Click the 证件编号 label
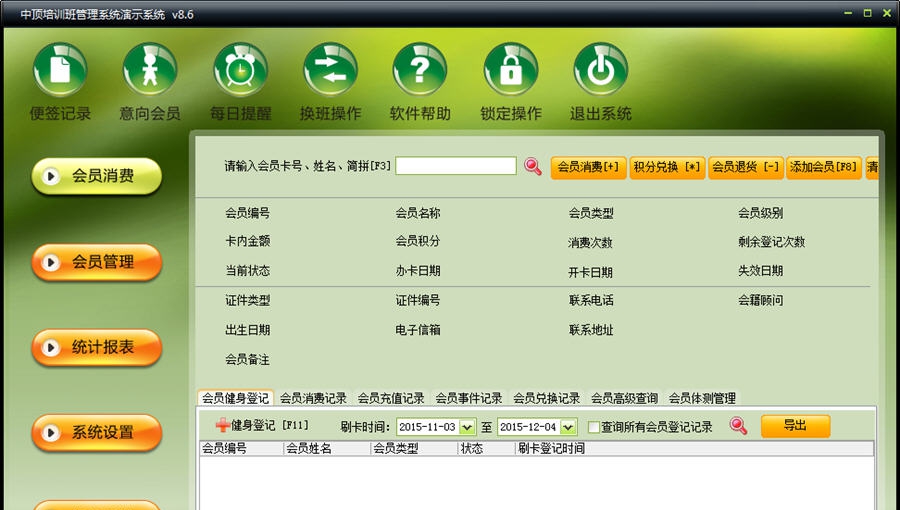 coord(418,300)
